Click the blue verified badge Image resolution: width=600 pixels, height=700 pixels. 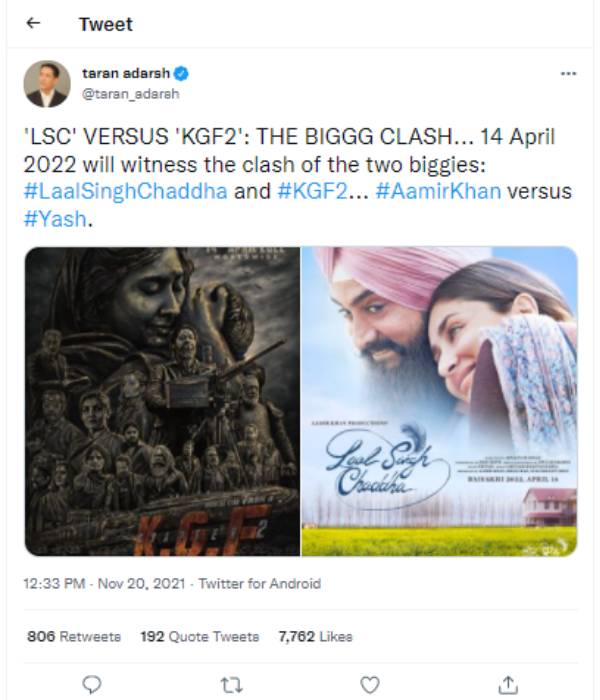pos(181,73)
